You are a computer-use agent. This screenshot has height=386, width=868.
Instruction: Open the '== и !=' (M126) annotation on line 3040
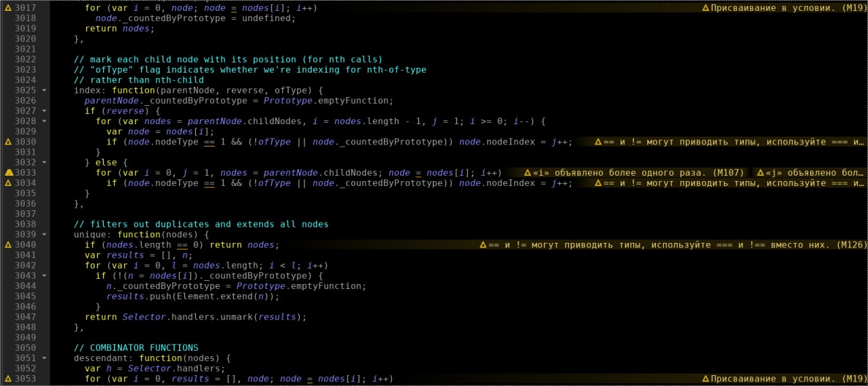click(x=673, y=245)
